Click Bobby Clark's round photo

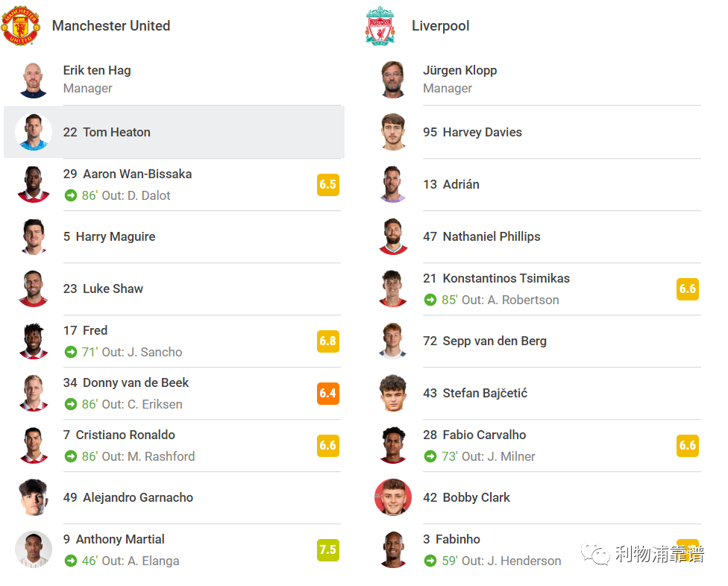[x=393, y=497]
